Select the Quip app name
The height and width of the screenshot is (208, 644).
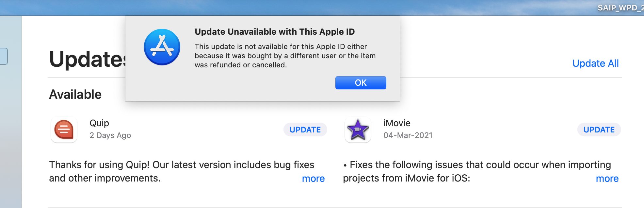tap(99, 123)
